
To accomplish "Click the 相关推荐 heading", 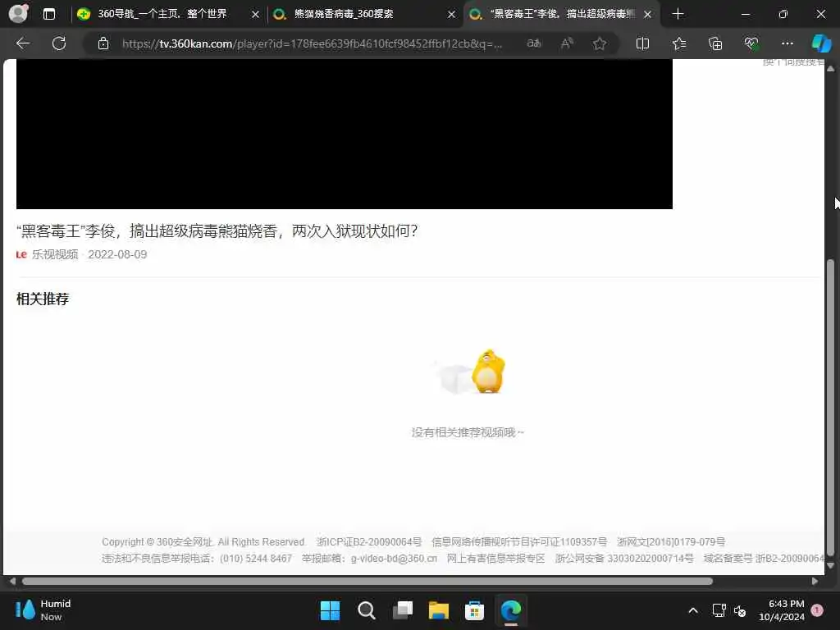I will pyautogui.click(x=43, y=299).
